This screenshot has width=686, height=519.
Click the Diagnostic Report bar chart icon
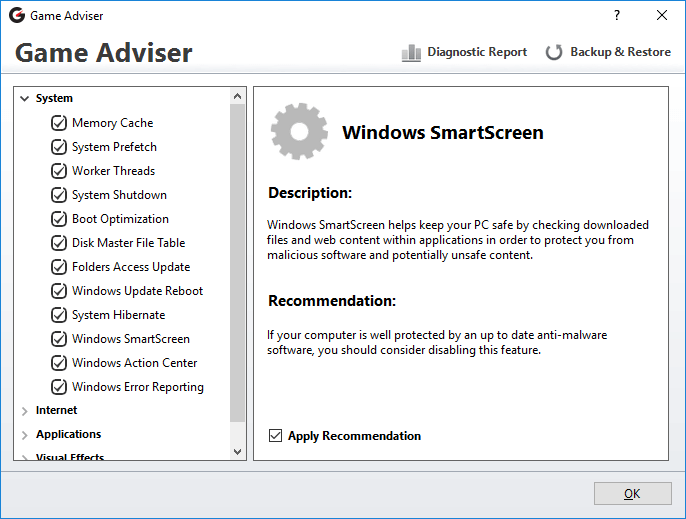[x=411, y=53]
